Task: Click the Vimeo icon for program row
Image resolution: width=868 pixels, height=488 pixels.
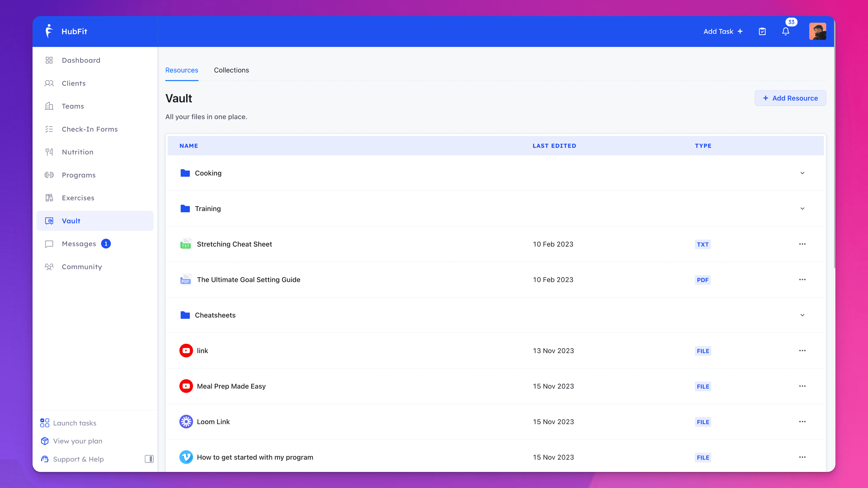Action: [x=186, y=457]
